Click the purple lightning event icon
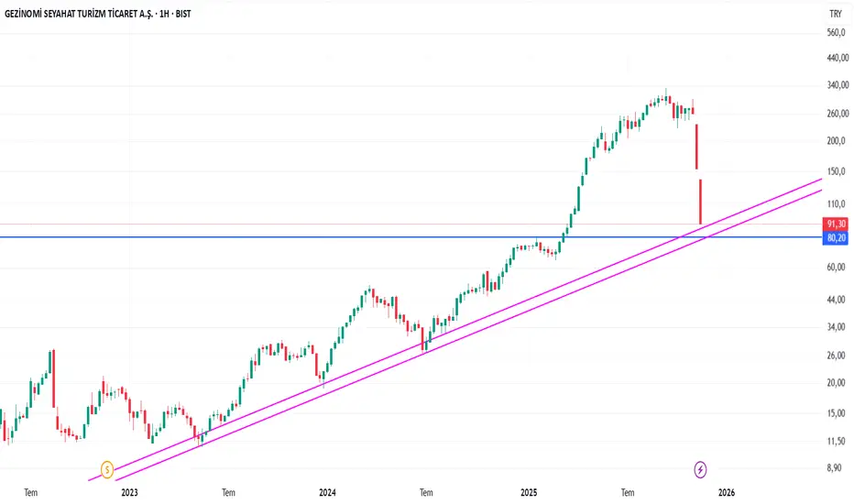 (x=701, y=469)
